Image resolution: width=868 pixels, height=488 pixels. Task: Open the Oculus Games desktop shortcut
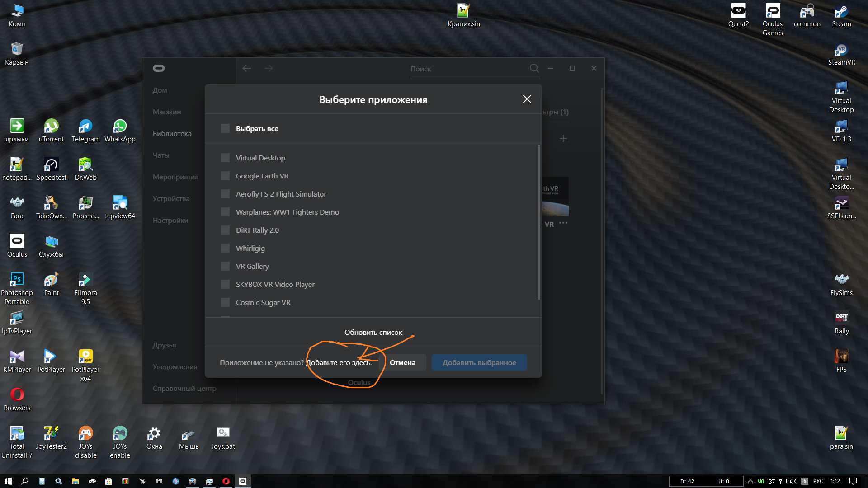[x=773, y=19]
